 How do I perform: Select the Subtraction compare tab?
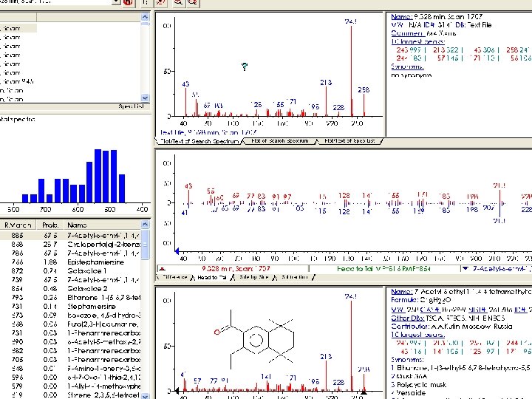pos(295,277)
